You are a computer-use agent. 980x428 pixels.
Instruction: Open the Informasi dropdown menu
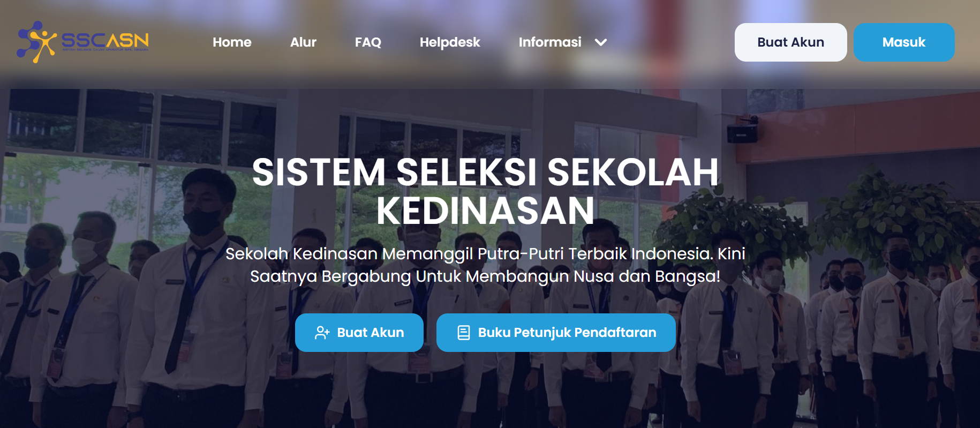[562, 42]
